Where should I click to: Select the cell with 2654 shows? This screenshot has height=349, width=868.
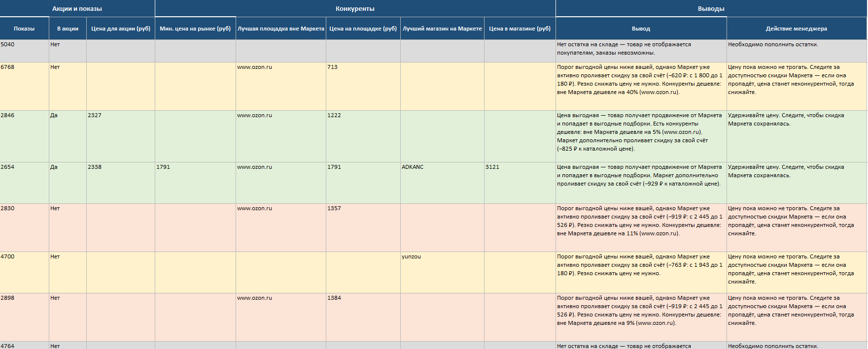pos(24,183)
